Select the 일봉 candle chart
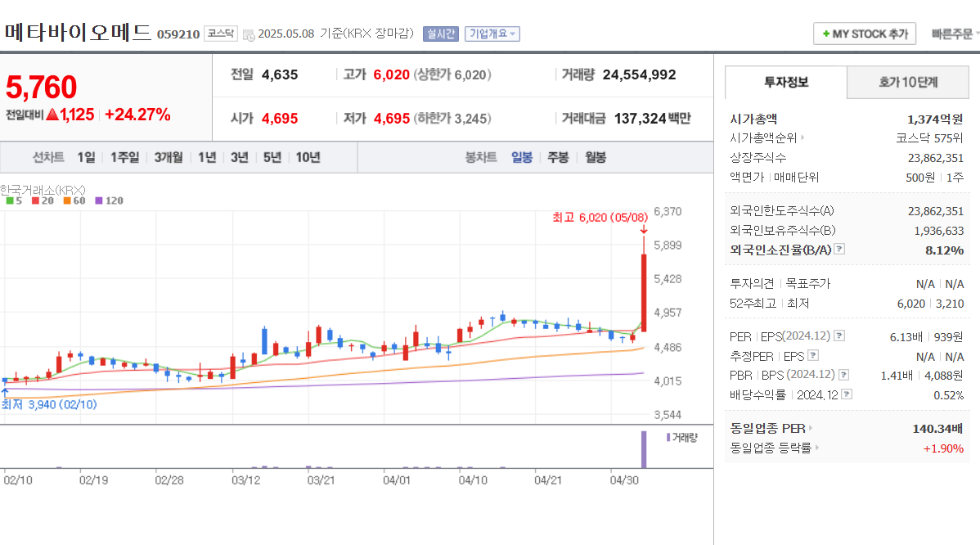The image size is (980, 545). point(522,157)
